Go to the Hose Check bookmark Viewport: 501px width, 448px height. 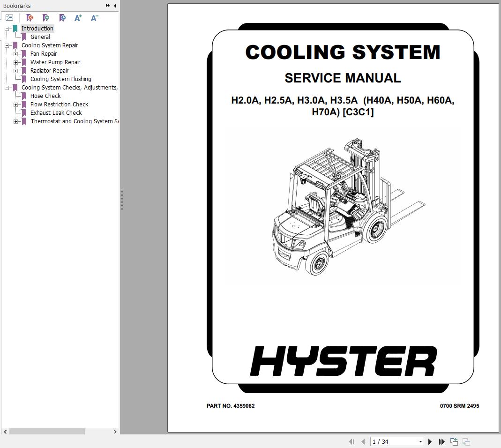pos(45,96)
